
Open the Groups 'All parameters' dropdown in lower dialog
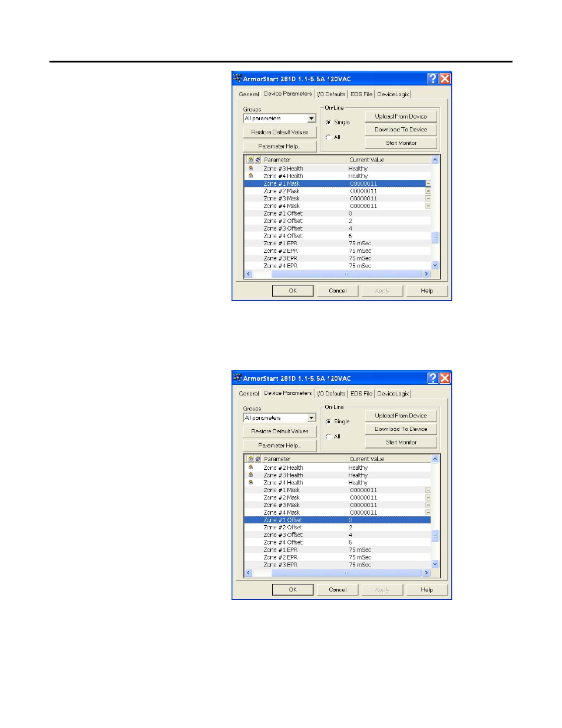pos(280,418)
